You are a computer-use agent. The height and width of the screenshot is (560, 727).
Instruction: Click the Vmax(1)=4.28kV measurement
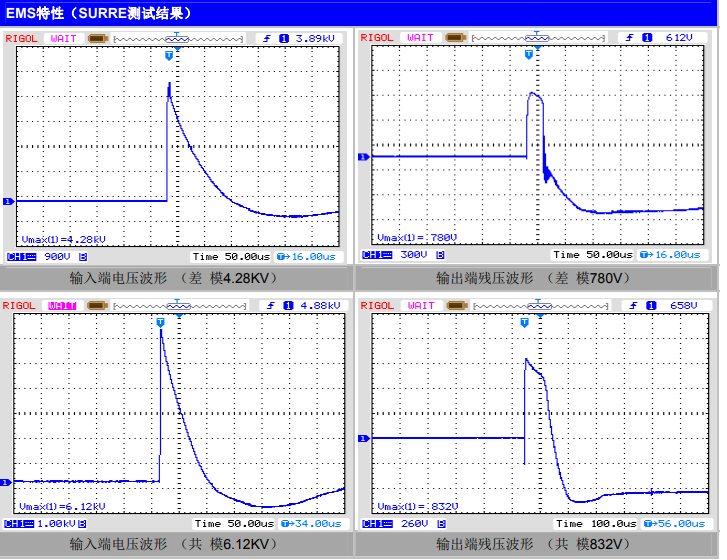click(64, 240)
